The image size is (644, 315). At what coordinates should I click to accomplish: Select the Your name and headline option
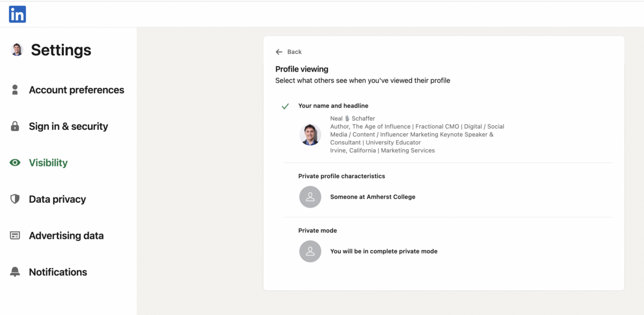point(333,106)
